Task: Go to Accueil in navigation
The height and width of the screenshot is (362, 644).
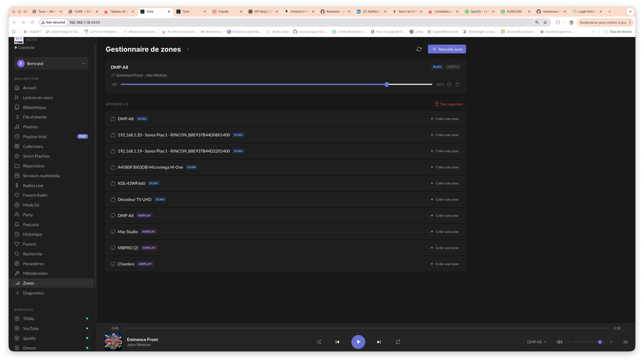Action: [x=51, y=88]
